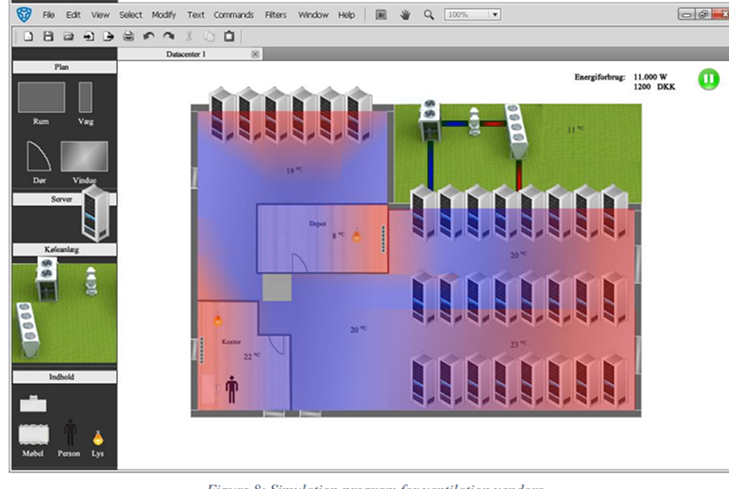729x489 pixels.
Task: Select the pump unit in Køleanlæg panel
Action: pyautogui.click(x=91, y=281)
